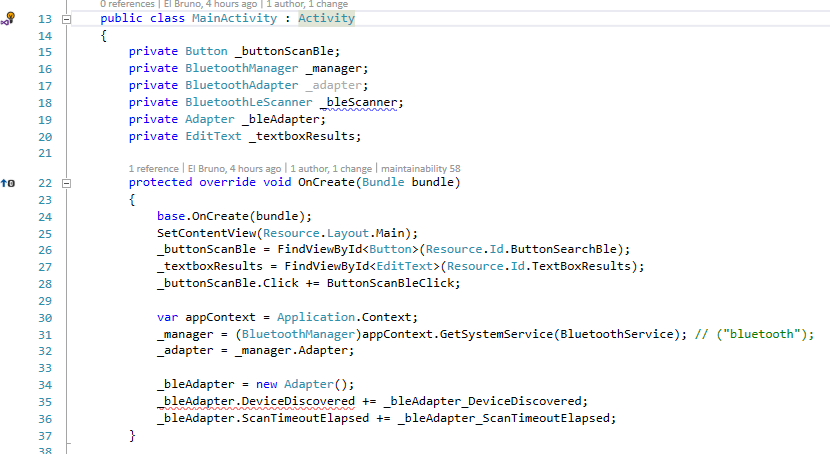This screenshot has width=830, height=454.
Task: Open the '1 reference' CodeLens above OnCreate
Action: coord(156,168)
